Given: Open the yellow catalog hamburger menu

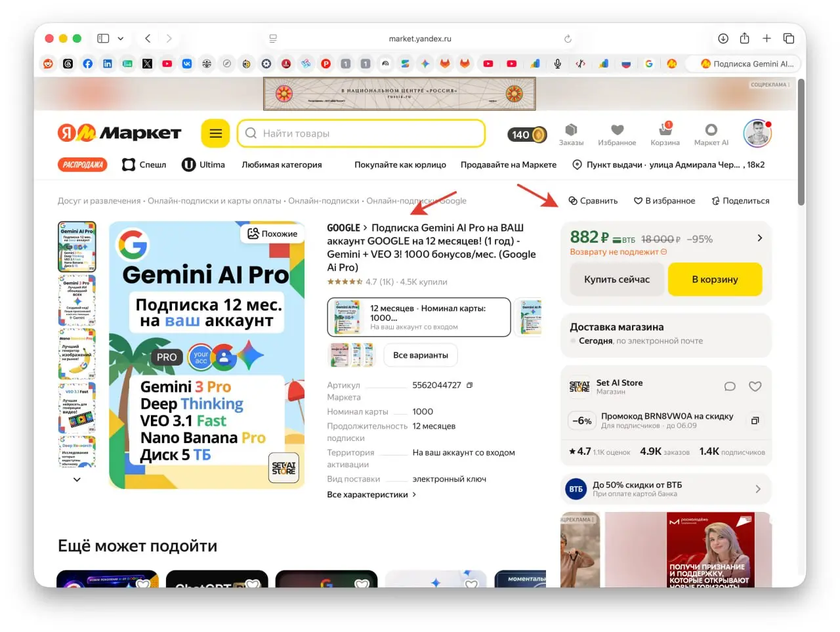Looking at the screenshot, I should (215, 134).
